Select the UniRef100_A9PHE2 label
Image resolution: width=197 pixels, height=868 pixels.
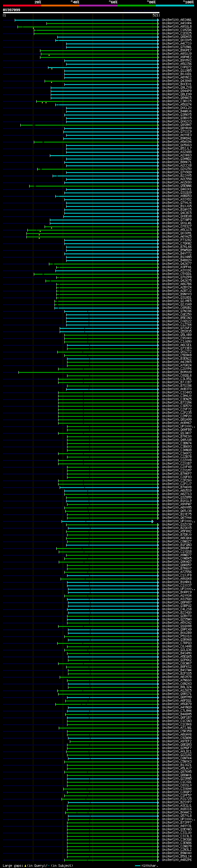176,57
